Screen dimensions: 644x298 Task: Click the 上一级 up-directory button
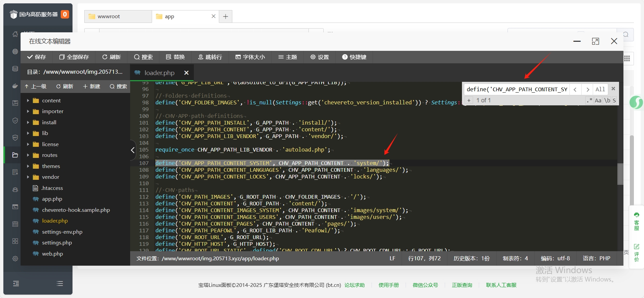tap(35, 87)
